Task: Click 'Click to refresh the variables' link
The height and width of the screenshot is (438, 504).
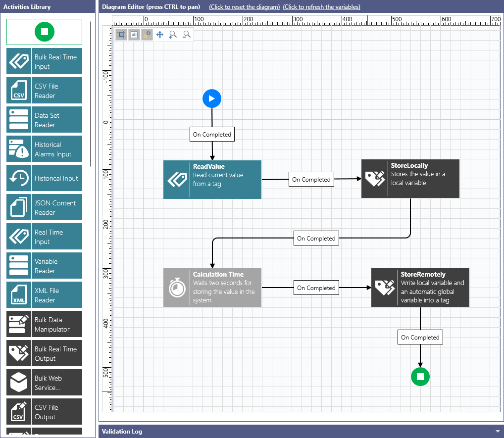Action: 321,7
